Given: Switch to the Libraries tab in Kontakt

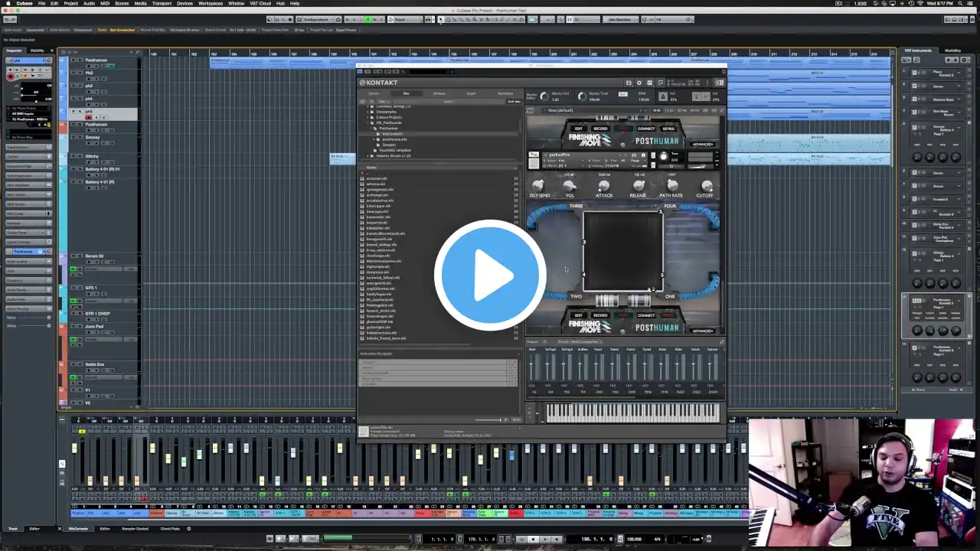Looking at the screenshot, I should point(374,94).
